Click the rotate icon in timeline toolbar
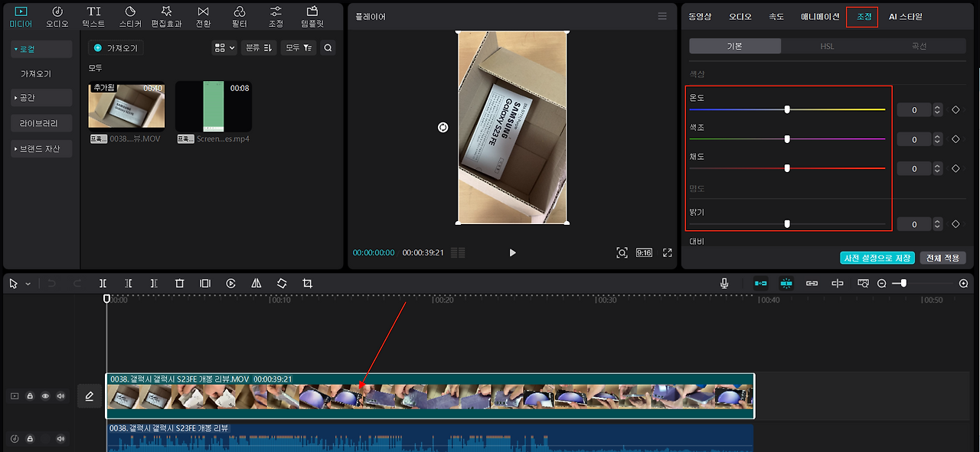The image size is (980, 452). (282, 283)
